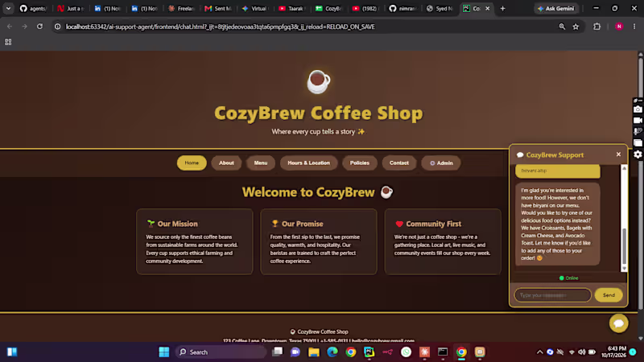
Task: Switch to the nimran GitHub tab
Action: tap(402, 8)
